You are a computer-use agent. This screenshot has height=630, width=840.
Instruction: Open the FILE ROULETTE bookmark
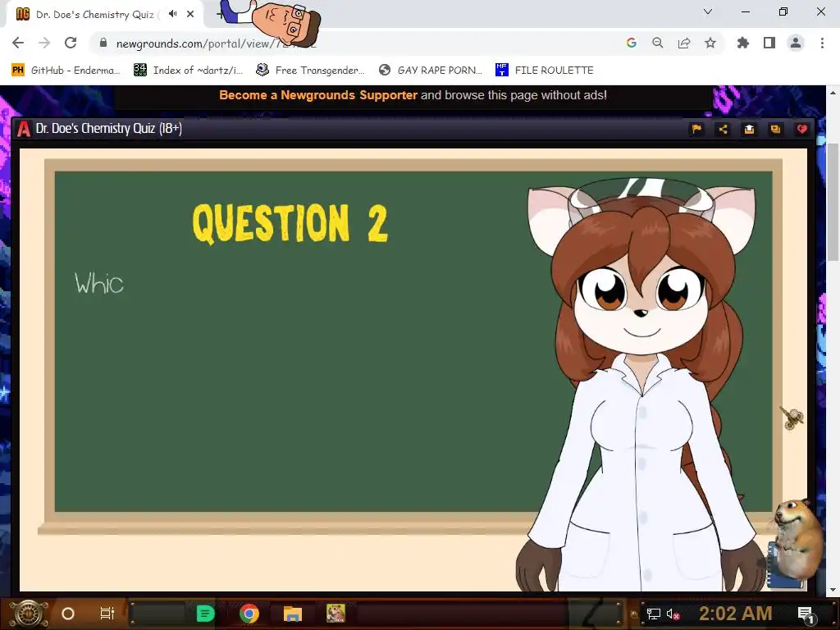(545, 71)
